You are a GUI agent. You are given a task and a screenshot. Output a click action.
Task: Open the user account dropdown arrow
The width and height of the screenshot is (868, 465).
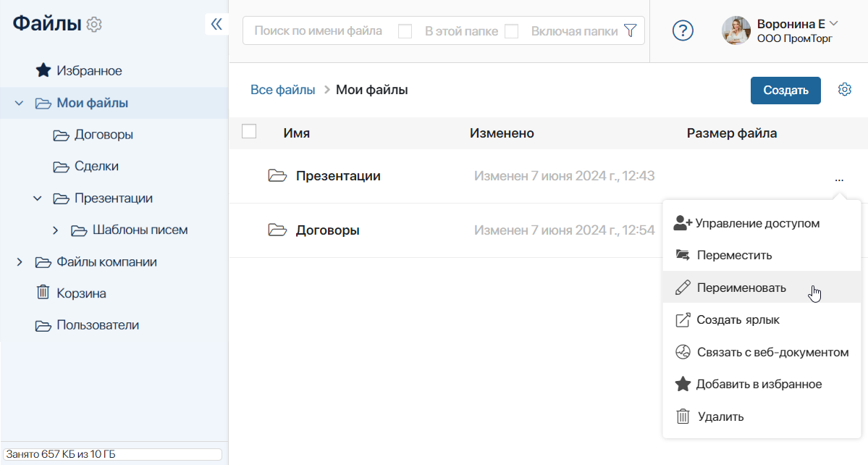point(834,23)
